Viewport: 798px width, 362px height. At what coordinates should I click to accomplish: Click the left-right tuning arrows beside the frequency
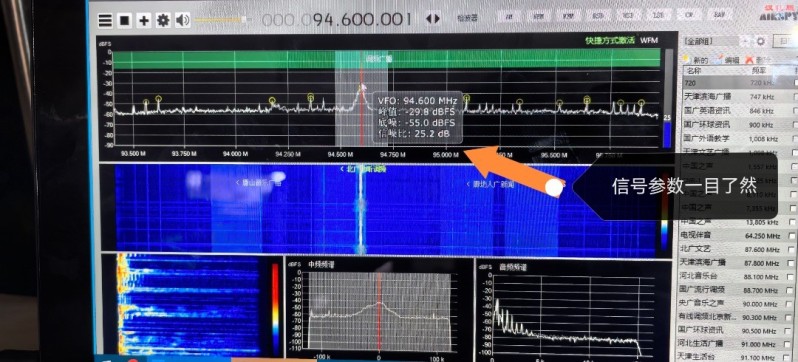click(x=433, y=19)
